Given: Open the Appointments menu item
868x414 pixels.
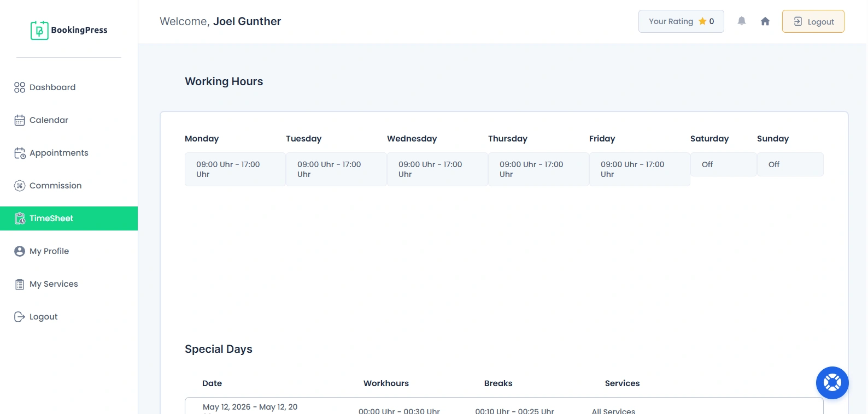Looking at the screenshot, I should pos(69,153).
